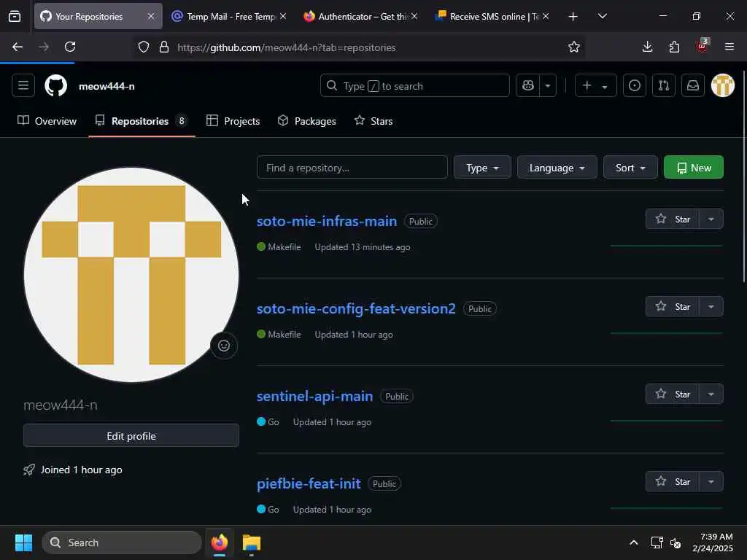
Task: Open the Stars tab
Action: [373, 121]
